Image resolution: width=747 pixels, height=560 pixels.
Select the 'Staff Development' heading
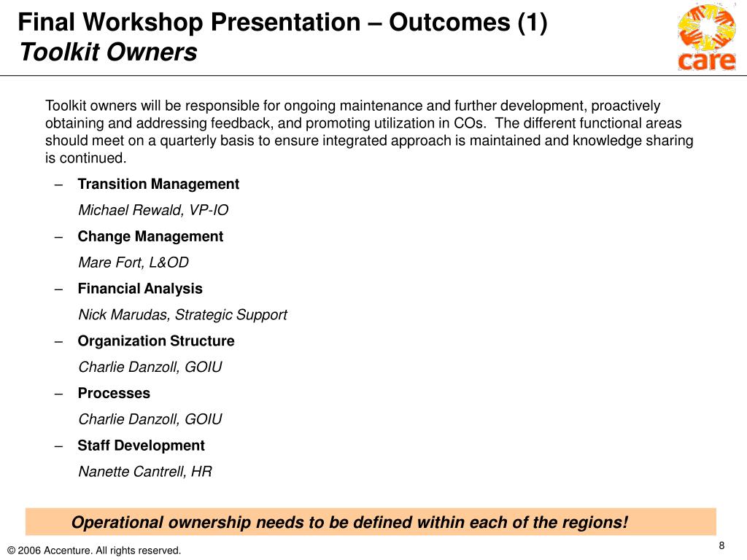point(141,446)
